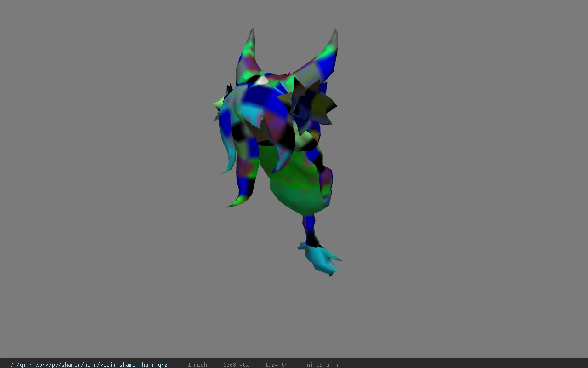The image size is (588, 368).
Task: Click the file path vadim_shaman_hair.gr2 in status bar
Action: pos(89,365)
